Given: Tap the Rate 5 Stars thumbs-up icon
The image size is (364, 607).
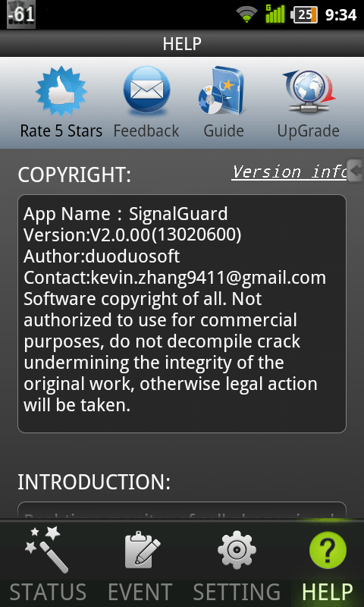Looking at the screenshot, I should (x=61, y=91).
